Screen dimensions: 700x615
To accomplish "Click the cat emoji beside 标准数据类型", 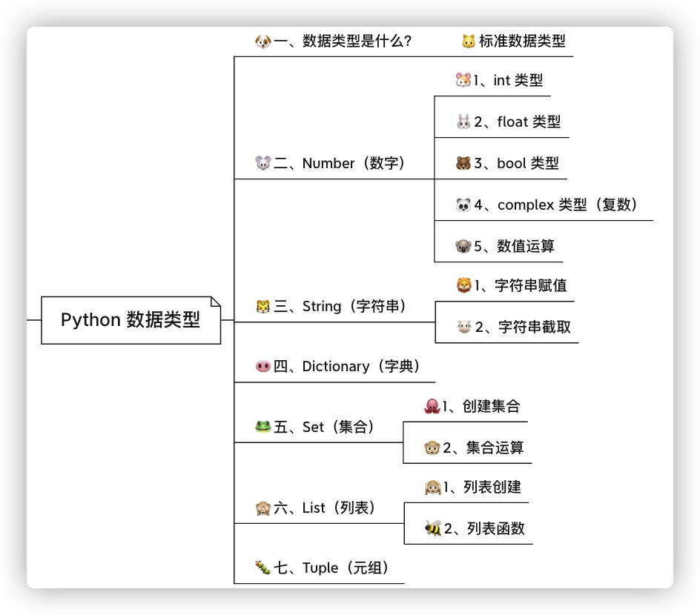I will (x=469, y=41).
